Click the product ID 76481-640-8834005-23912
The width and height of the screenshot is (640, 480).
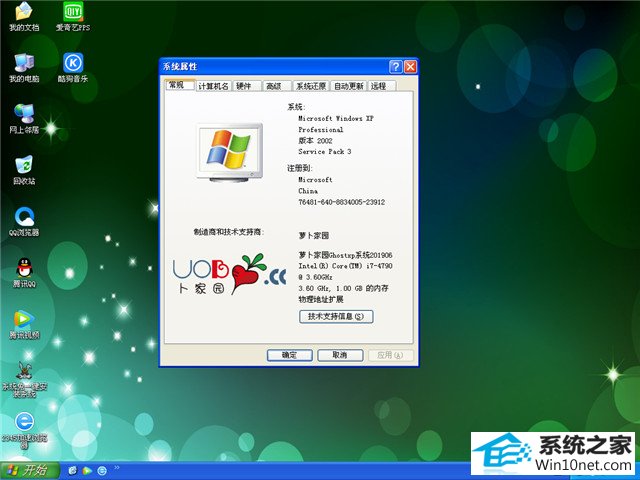click(342, 202)
